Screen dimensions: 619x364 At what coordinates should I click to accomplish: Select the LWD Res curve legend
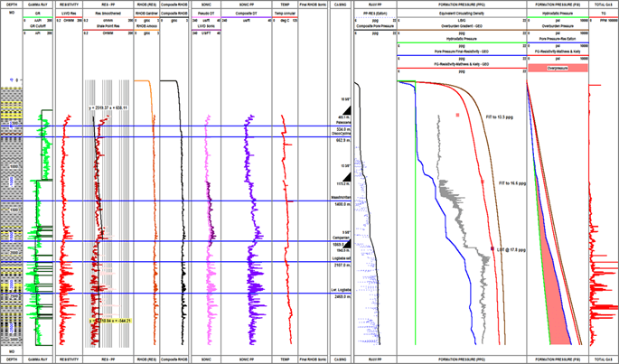(x=69, y=14)
